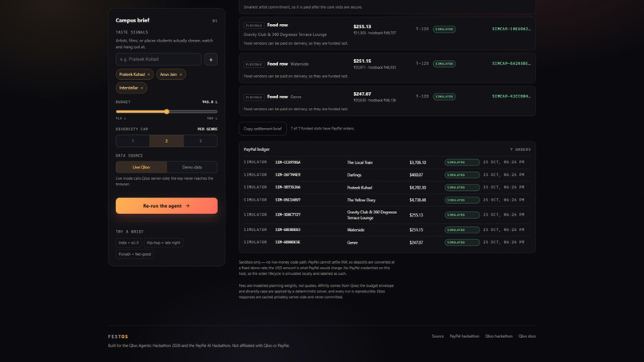Open order ID SIMCAP-8A2B5BE on Waterside food row
Screen dimensions: 644x362
click(511, 64)
